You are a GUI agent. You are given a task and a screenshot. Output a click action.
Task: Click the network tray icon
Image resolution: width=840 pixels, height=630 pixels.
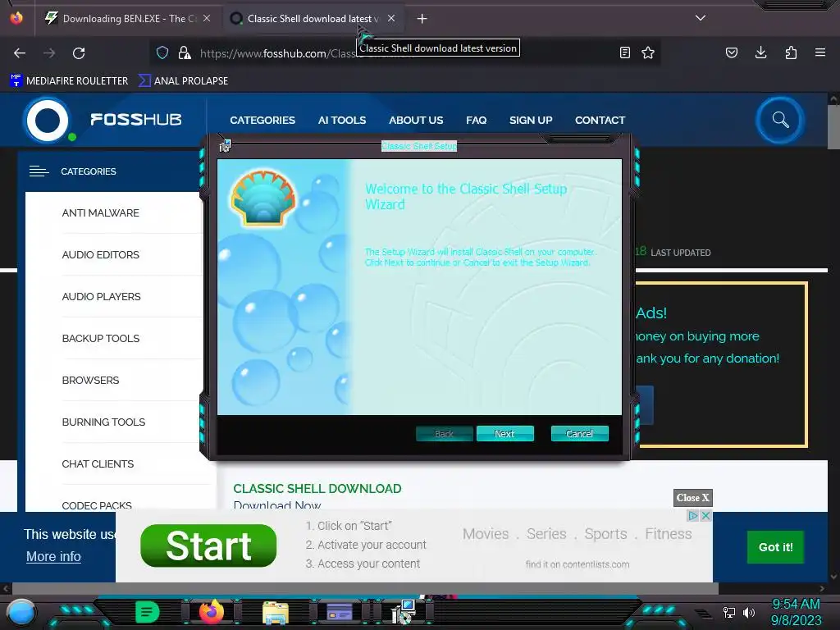click(x=728, y=612)
